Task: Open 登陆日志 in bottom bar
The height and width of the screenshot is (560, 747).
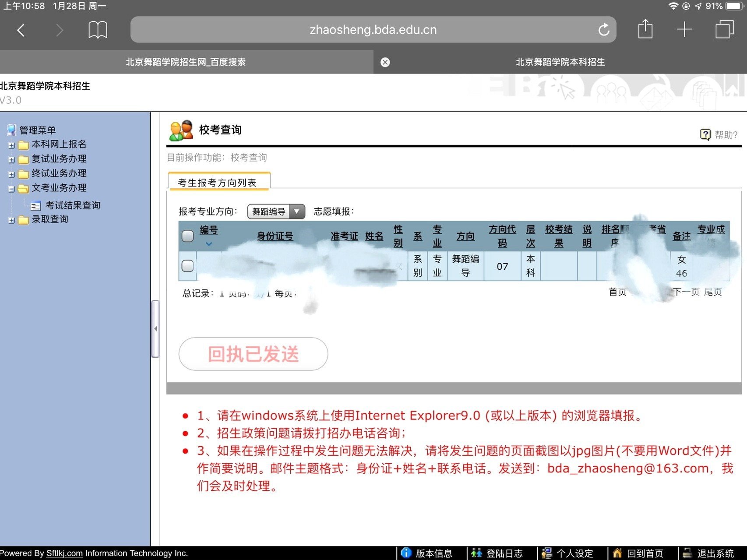Action: point(497,553)
